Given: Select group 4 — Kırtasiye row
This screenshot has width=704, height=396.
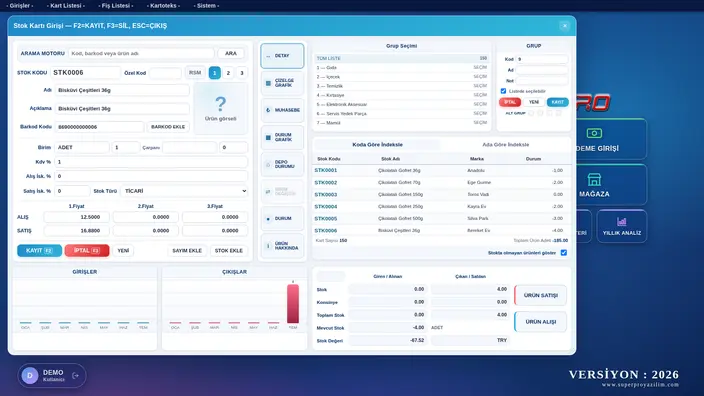Looking at the screenshot, I should pyautogui.click(x=401, y=95).
